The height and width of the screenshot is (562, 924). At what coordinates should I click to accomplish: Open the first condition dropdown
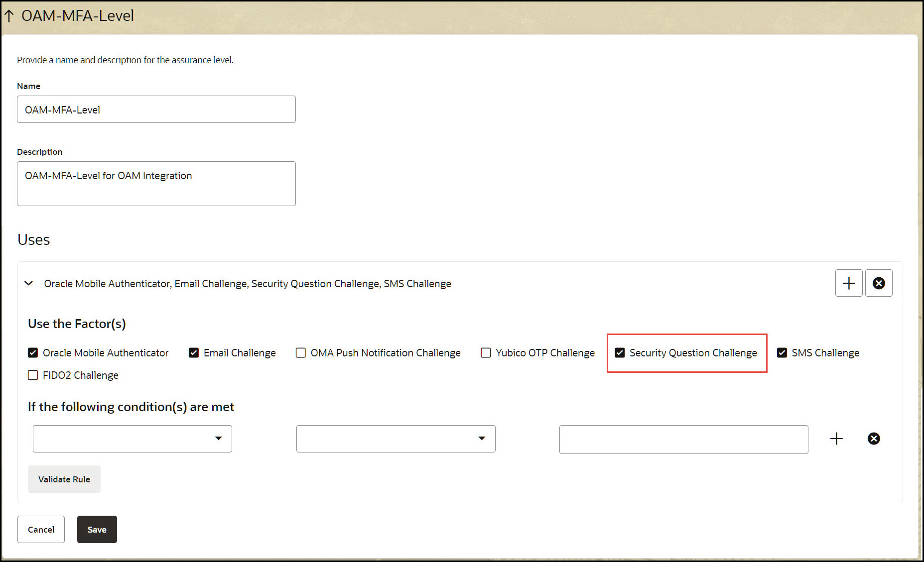click(x=132, y=439)
